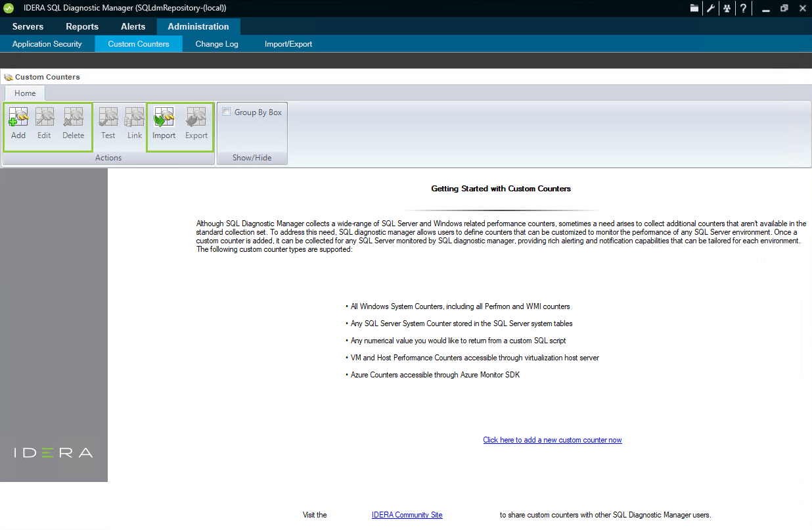
Task: Click the community people icon
Action: tap(727, 9)
